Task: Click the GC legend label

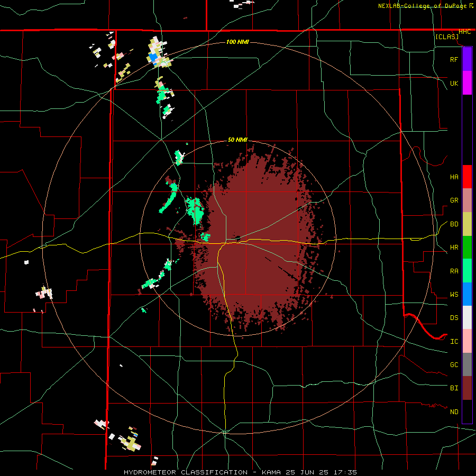Action: [x=454, y=364]
